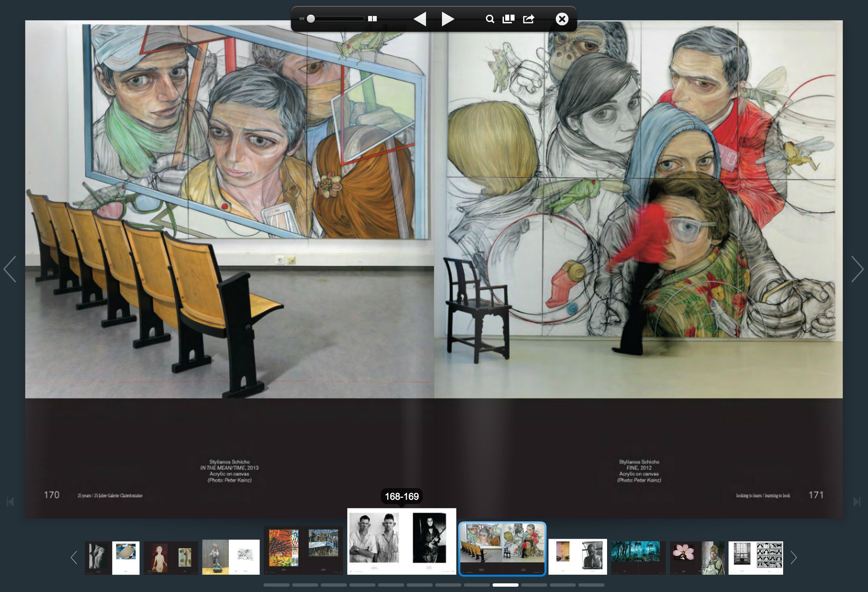Click the page number 171
Screen dimensions: 868x592
(x=816, y=495)
